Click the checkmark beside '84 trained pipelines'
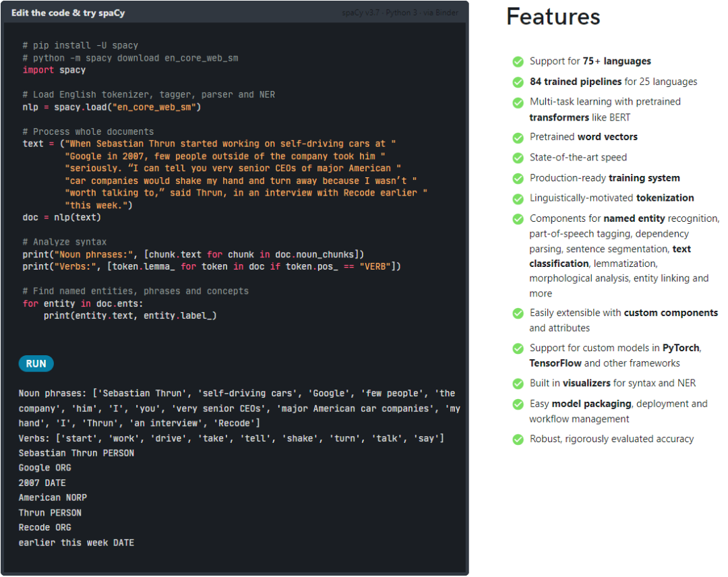This screenshot has width=728, height=577. [x=518, y=82]
